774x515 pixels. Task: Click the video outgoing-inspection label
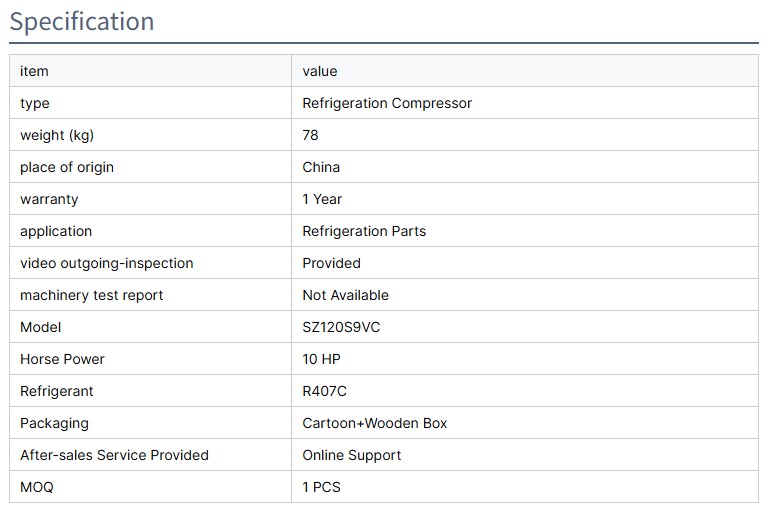(x=107, y=263)
